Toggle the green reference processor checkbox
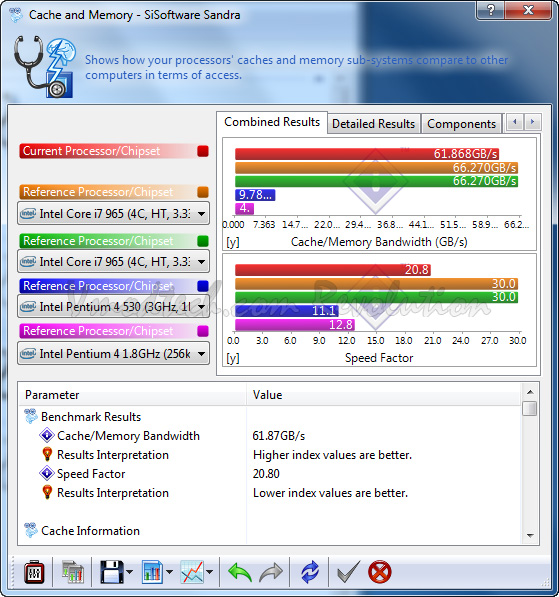 (x=203, y=241)
